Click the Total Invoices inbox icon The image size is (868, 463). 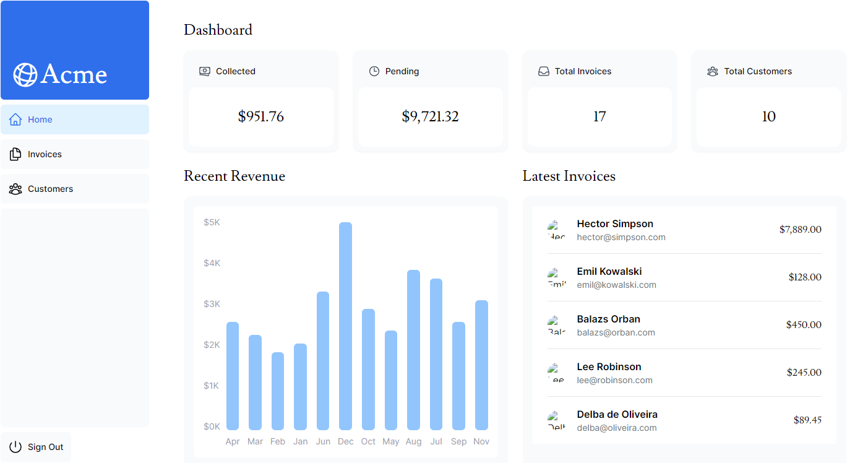[x=544, y=71]
